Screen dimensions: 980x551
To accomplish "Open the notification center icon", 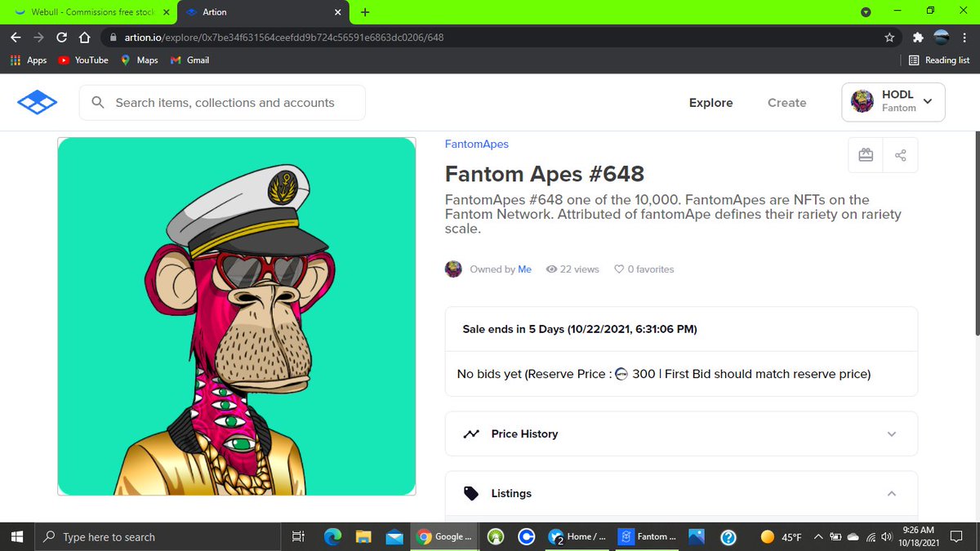I will 958,536.
